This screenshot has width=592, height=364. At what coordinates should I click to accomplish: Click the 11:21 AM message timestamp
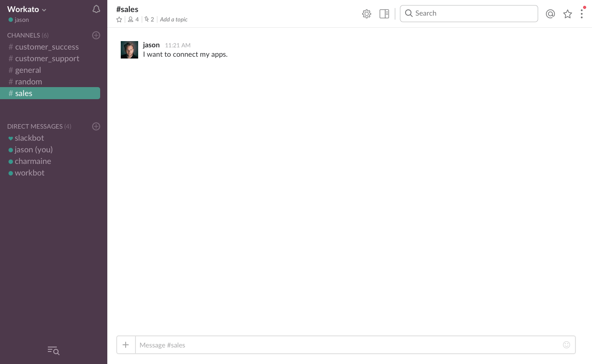(178, 46)
